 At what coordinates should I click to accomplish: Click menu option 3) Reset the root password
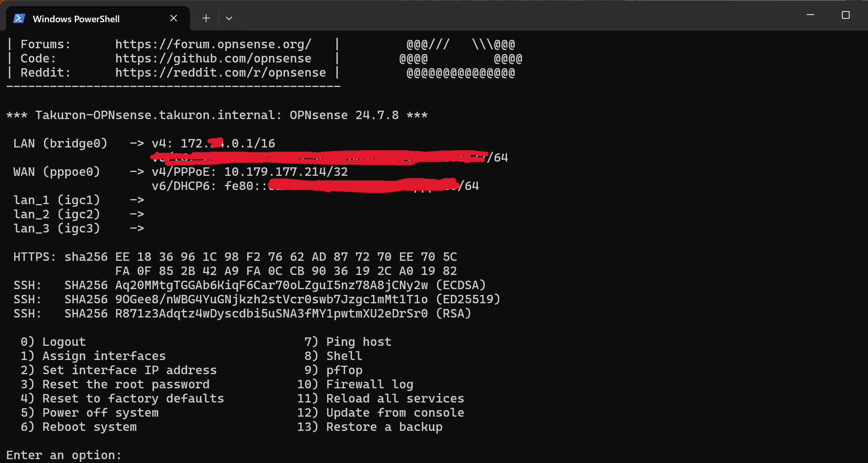tap(115, 384)
